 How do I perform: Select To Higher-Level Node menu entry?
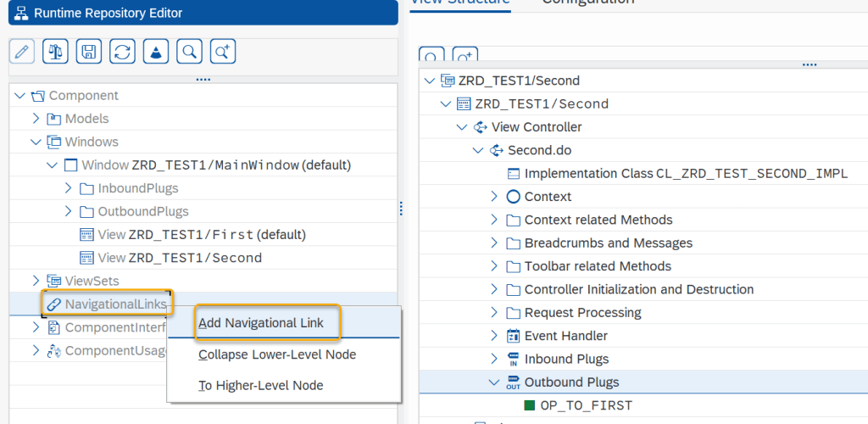point(260,385)
